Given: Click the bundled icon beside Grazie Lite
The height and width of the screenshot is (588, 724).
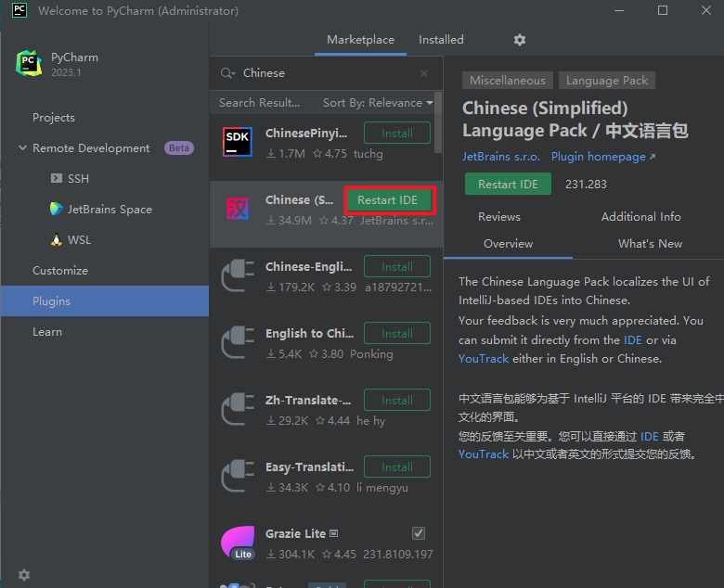Looking at the screenshot, I should 334,533.
